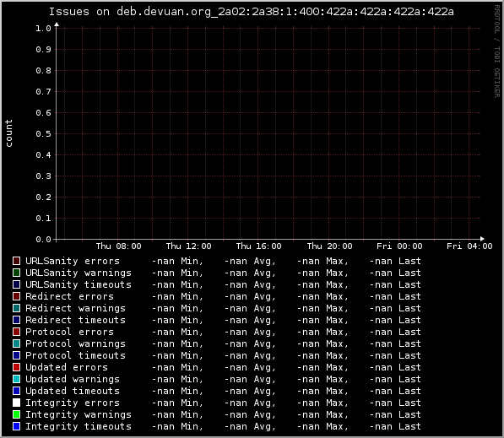Screen dimensions: 504x438
Task: Click the Updated errors bright red swatch
Action: (16, 367)
